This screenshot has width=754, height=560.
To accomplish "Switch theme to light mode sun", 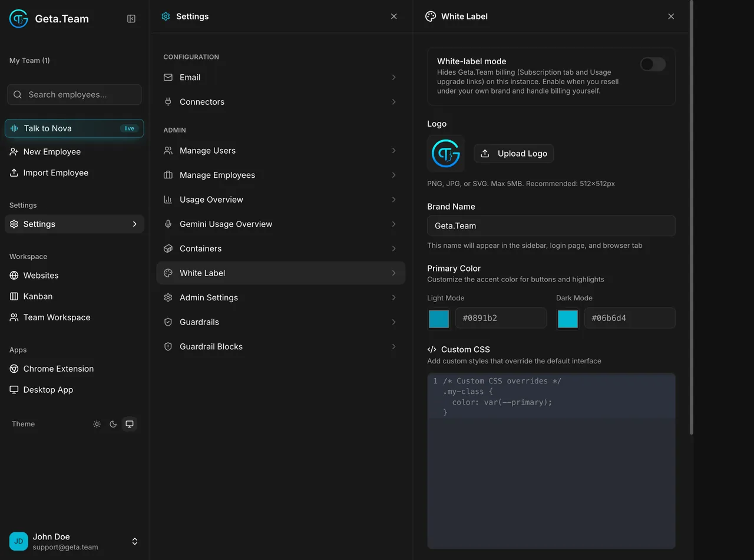I will click(x=97, y=424).
